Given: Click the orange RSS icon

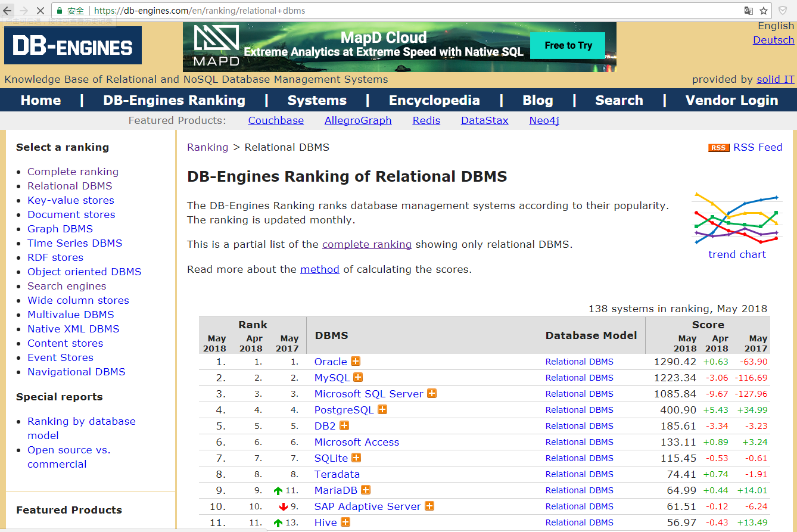Looking at the screenshot, I should click(719, 148).
